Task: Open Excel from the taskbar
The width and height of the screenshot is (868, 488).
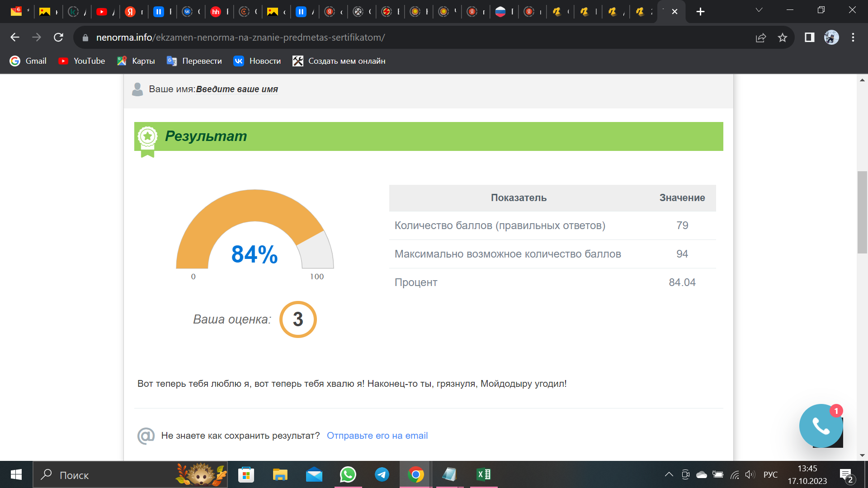Action: 484,474
